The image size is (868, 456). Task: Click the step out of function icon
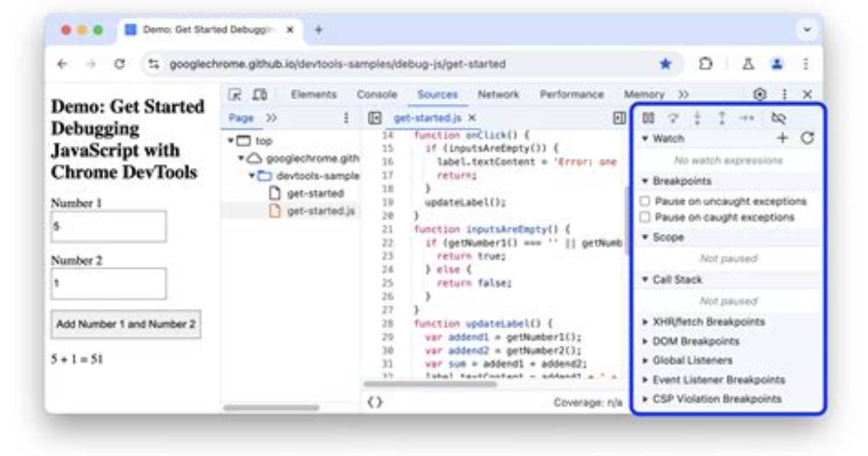click(x=722, y=118)
